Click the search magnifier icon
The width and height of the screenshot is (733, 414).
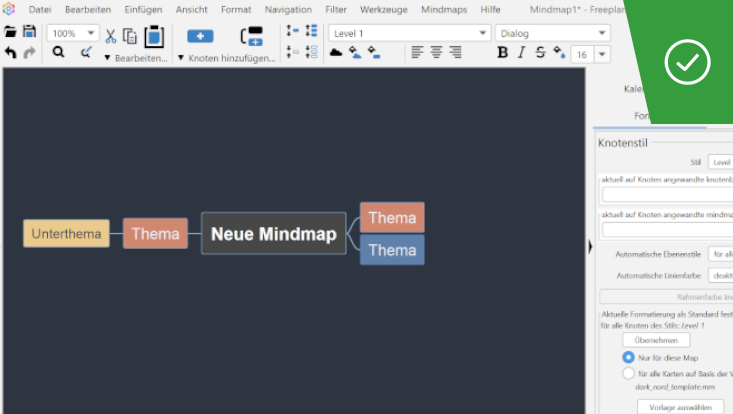coord(58,52)
